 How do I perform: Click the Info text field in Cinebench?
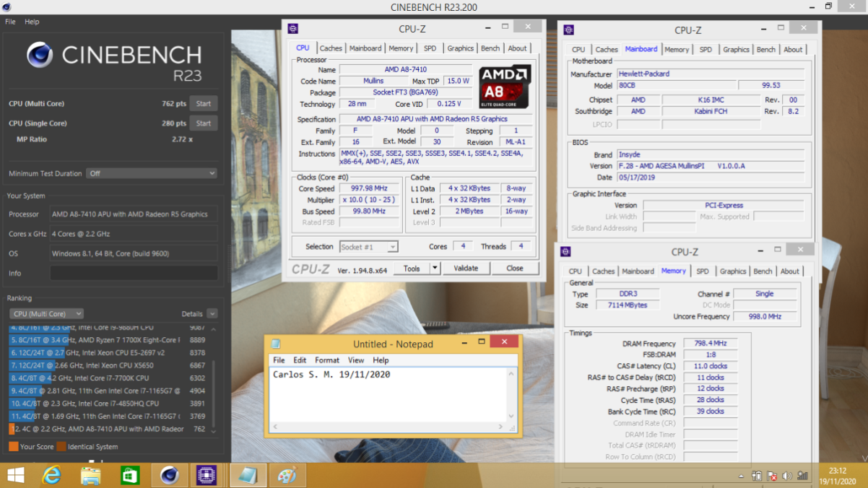pyautogui.click(x=134, y=274)
